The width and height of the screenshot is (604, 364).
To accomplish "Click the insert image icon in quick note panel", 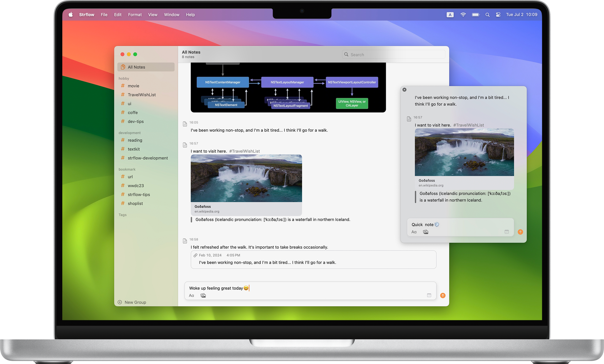I will (426, 232).
